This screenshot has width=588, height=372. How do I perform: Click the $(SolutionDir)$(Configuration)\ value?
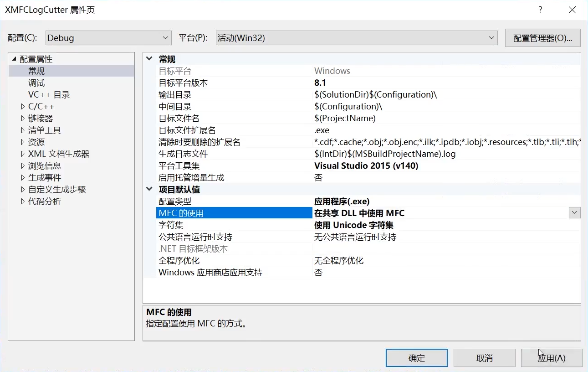(x=376, y=95)
